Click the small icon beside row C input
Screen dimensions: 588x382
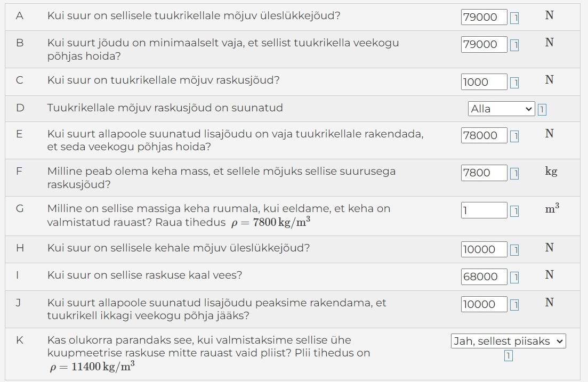click(514, 83)
